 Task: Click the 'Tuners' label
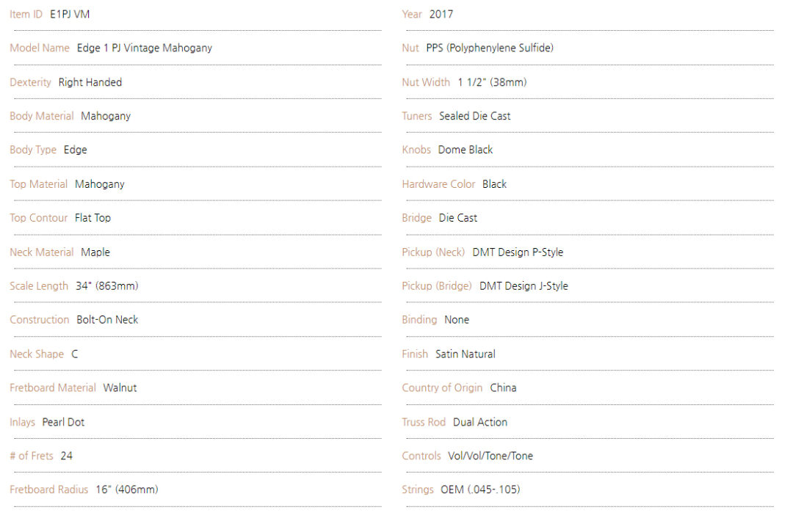coord(417,116)
